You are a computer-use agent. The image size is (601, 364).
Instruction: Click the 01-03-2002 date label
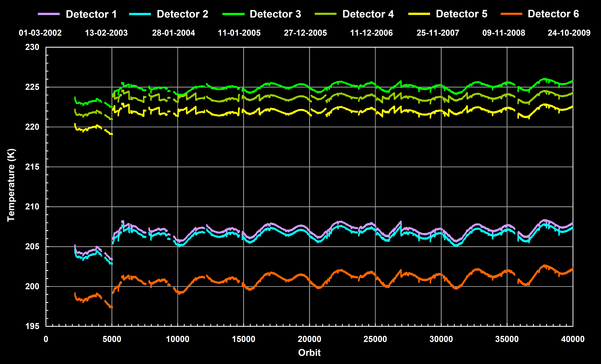click(x=40, y=33)
